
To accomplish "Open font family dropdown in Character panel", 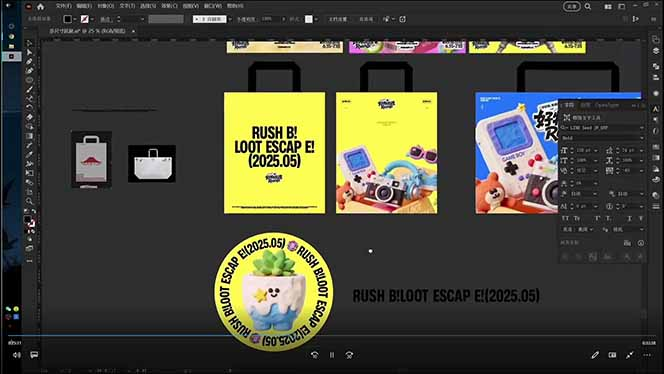I will (x=642, y=127).
